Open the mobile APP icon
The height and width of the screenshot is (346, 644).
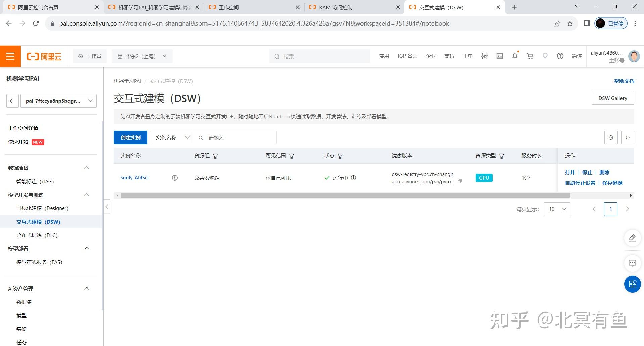[x=485, y=56]
